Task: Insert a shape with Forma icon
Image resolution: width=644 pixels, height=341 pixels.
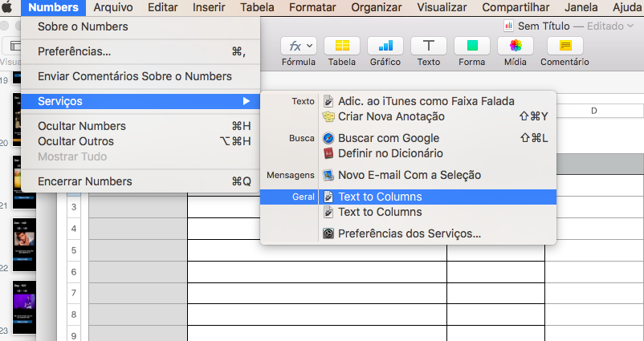Action: click(x=472, y=46)
